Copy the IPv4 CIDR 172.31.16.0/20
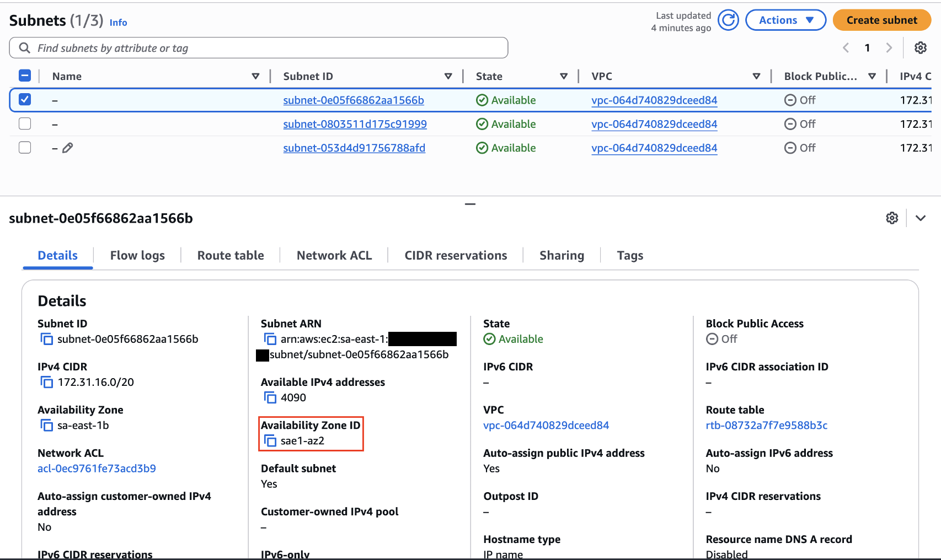 (x=47, y=382)
